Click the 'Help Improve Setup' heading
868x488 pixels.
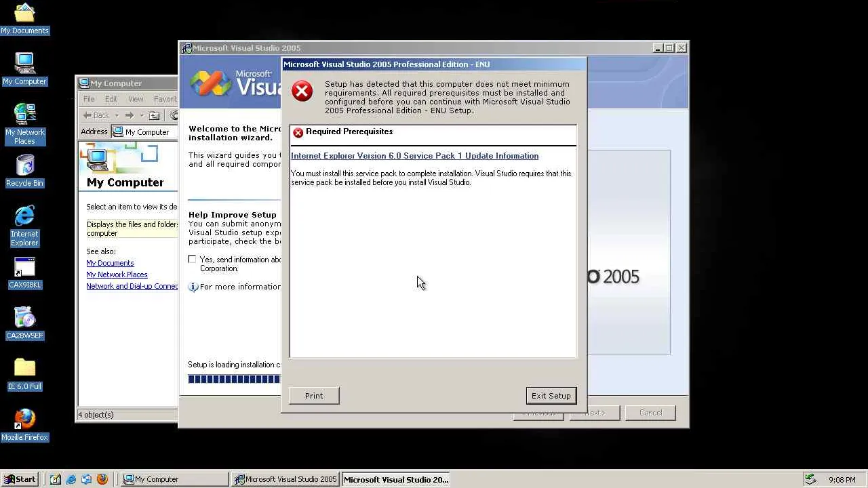pyautogui.click(x=233, y=215)
